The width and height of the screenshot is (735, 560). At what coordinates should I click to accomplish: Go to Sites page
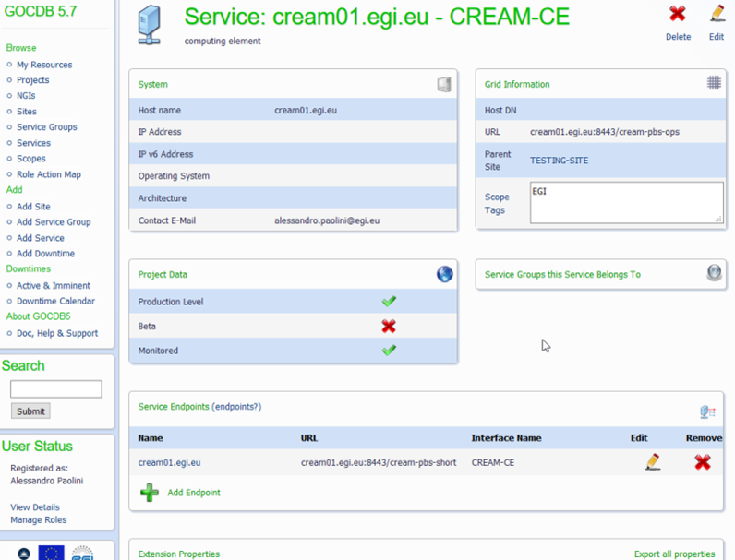(27, 112)
